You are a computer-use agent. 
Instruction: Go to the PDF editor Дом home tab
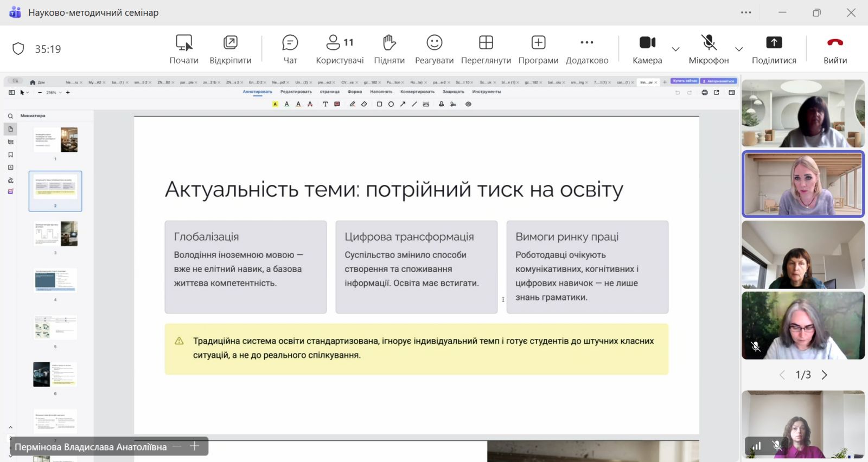coord(37,82)
